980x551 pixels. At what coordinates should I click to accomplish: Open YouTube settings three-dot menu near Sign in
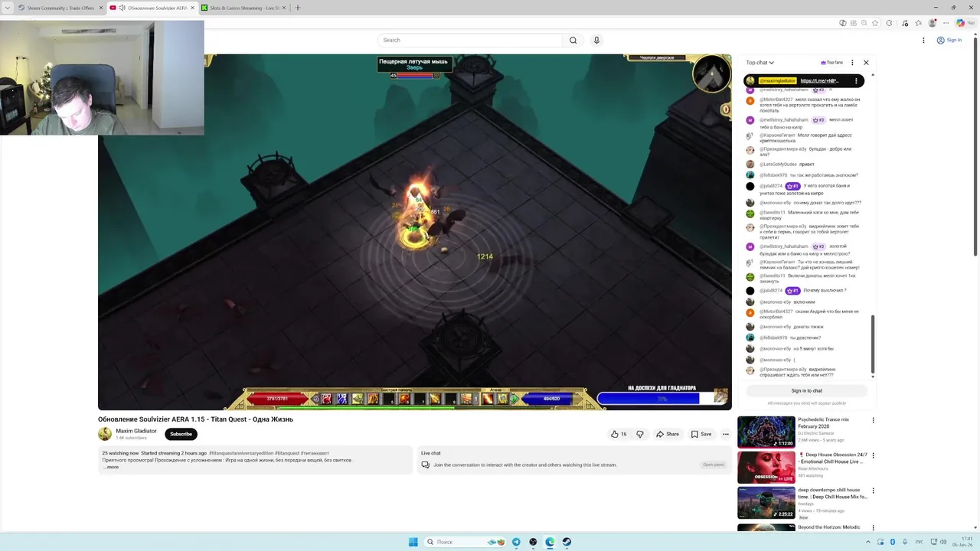click(923, 40)
